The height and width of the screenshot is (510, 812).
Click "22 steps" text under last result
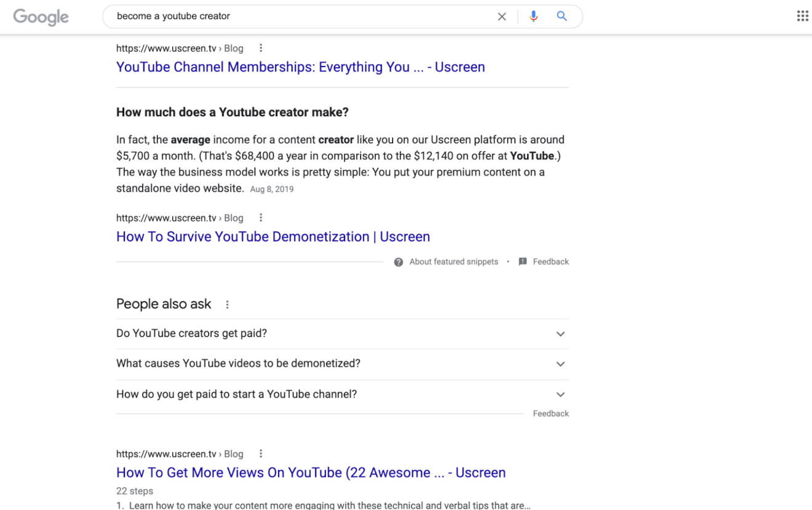coord(135,491)
